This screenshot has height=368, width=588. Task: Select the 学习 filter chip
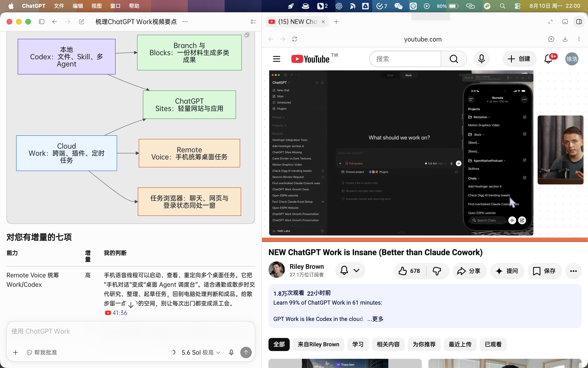pyautogui.click(x=358, y=344)
